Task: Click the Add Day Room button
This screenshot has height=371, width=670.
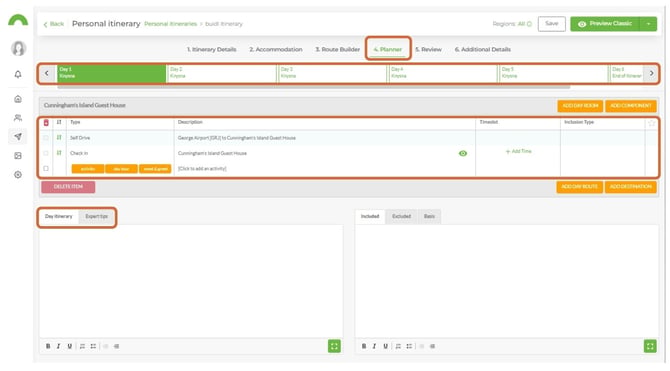Action: [x=580, y=106]
